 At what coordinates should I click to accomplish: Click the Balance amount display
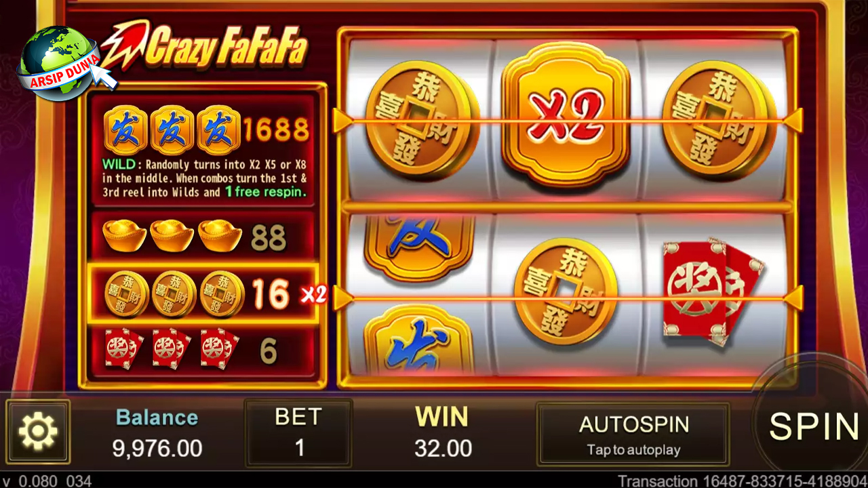[157, 432]
